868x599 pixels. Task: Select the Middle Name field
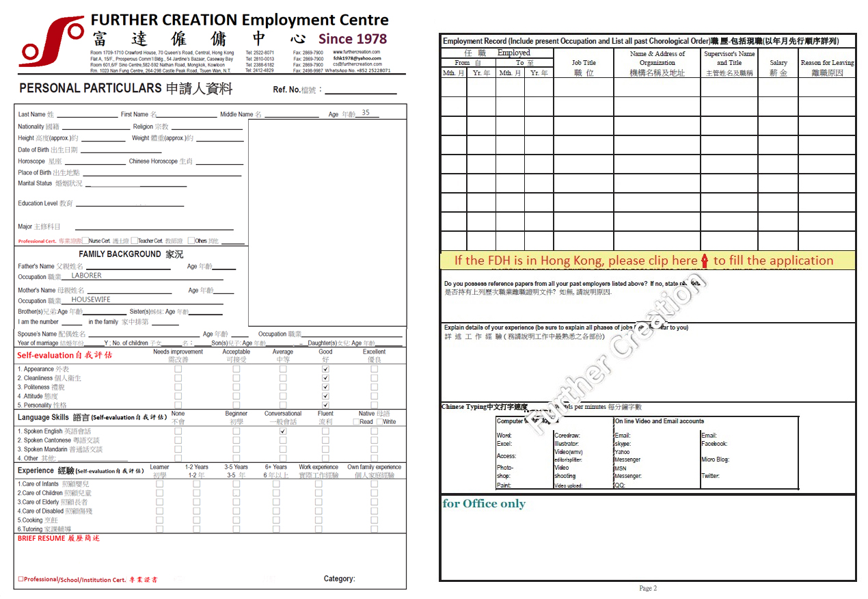292,114
